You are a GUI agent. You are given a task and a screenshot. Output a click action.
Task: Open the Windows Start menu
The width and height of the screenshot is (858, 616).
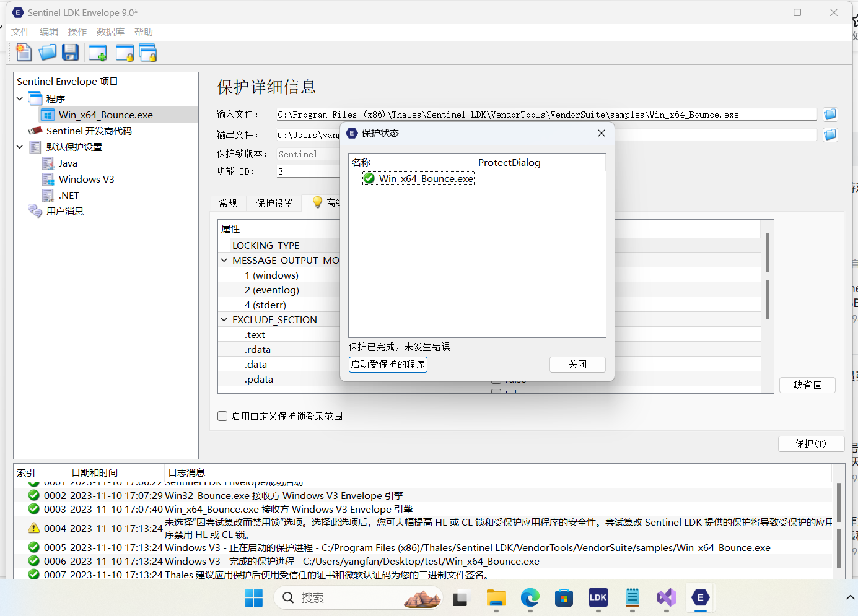(254, 598)
